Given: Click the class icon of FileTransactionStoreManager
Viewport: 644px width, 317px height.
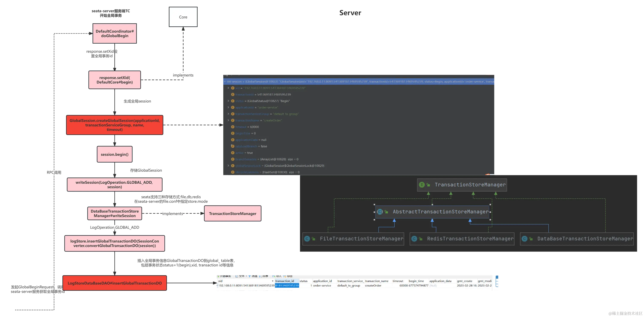Looking at the screenshot, I should tap(307, 239).
